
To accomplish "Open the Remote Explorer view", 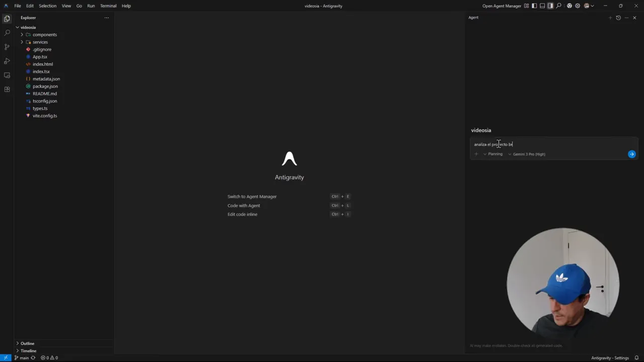I will pyautogui.click(x=7, y=75).
